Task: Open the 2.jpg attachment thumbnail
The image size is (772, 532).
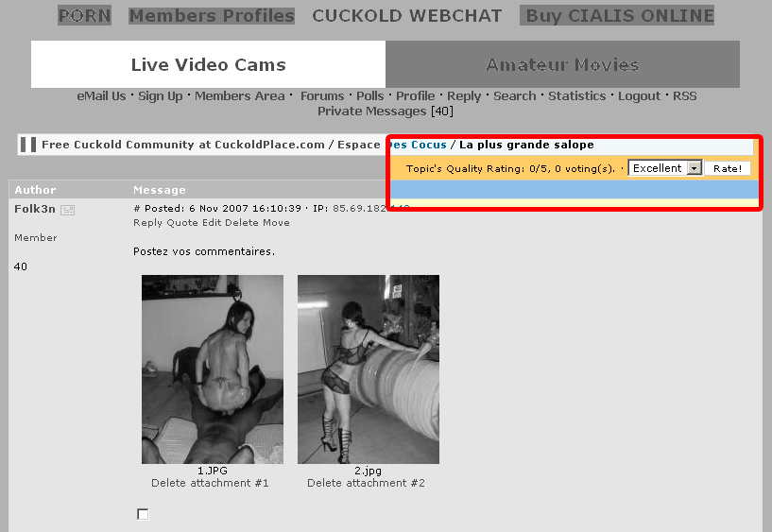Action: click(369, 369)
